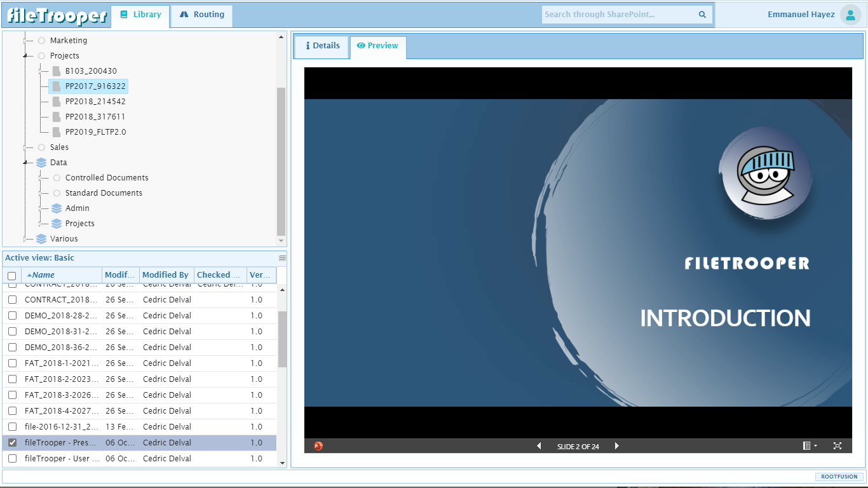Screen dimensions: 868x488
Task: Collapse the Data library node
Action: (25, 163)
